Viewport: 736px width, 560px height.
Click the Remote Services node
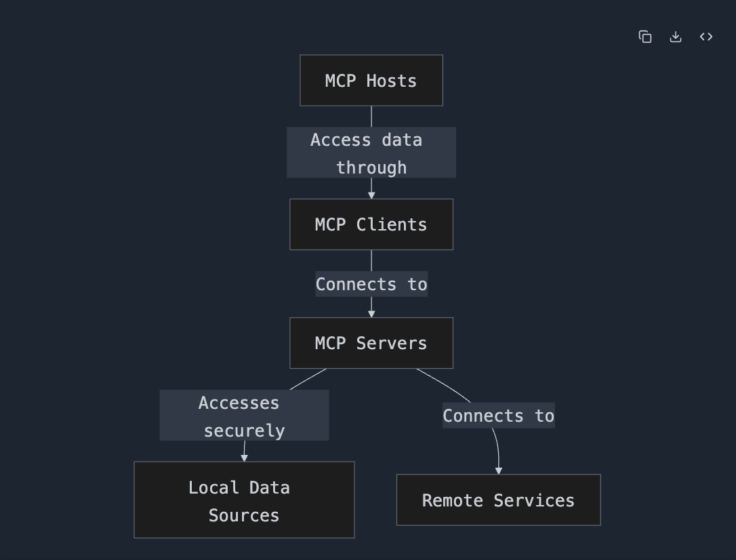click(498, 500)
